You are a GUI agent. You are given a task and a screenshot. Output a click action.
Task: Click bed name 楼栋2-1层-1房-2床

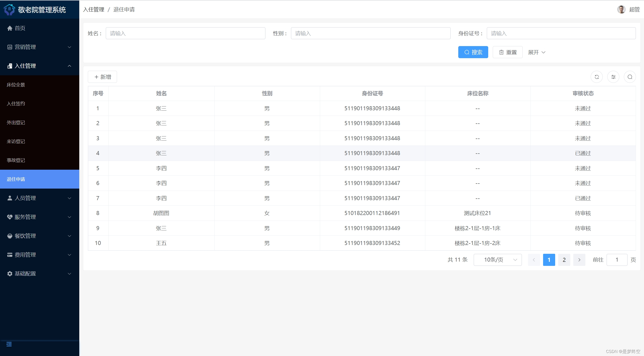pos(477,243)
